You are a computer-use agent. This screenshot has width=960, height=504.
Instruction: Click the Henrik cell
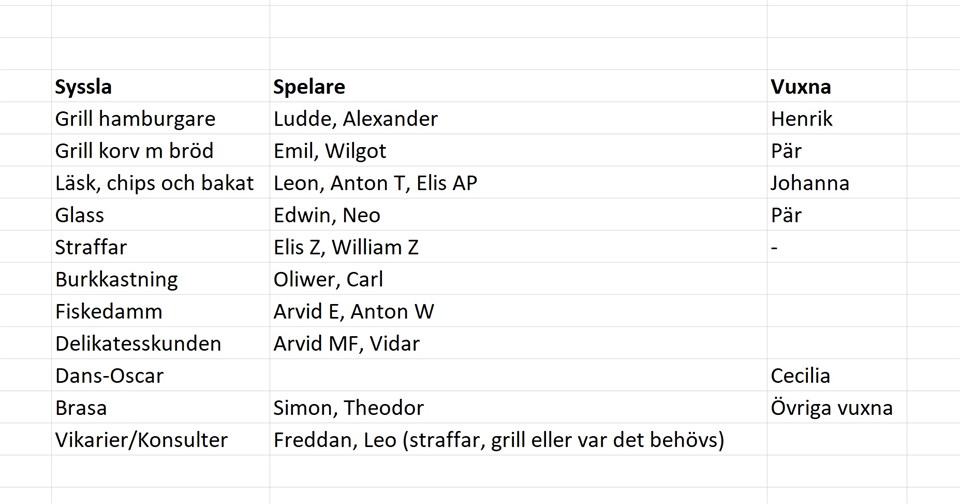(x=802, y=119)
